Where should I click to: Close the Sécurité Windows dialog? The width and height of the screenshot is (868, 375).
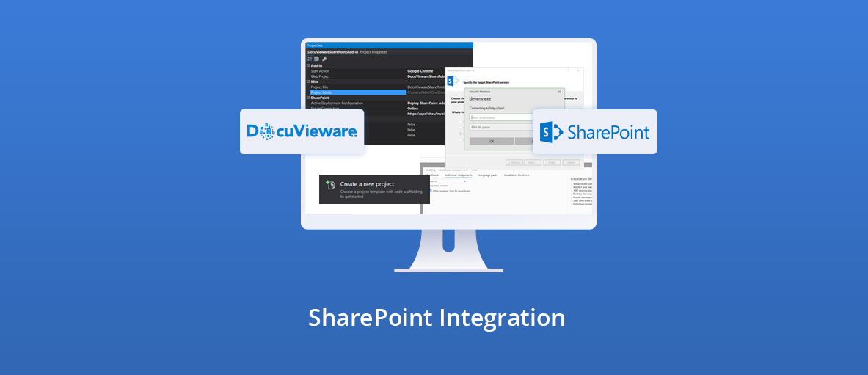[560, 92]
